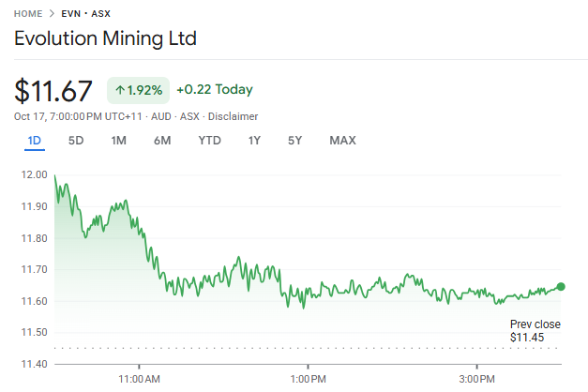Click the +0.22 Today change text

(214, 90)
